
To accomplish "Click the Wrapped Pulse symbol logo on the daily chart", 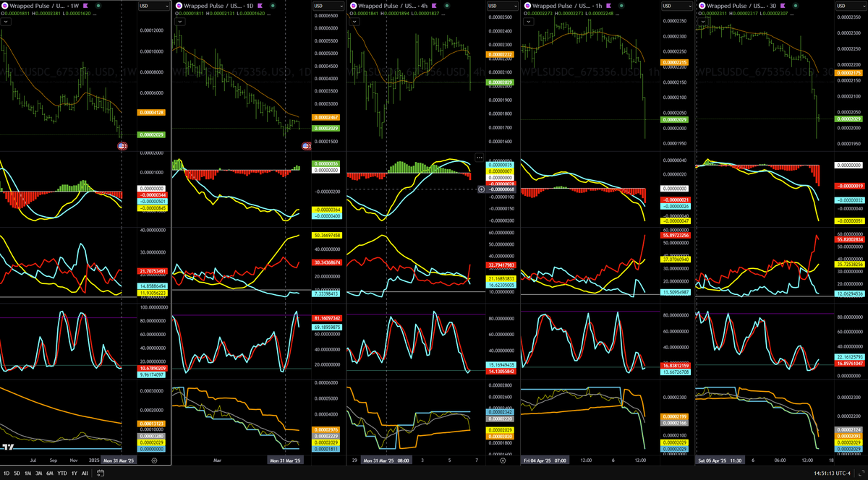I will tap(179, 6).
